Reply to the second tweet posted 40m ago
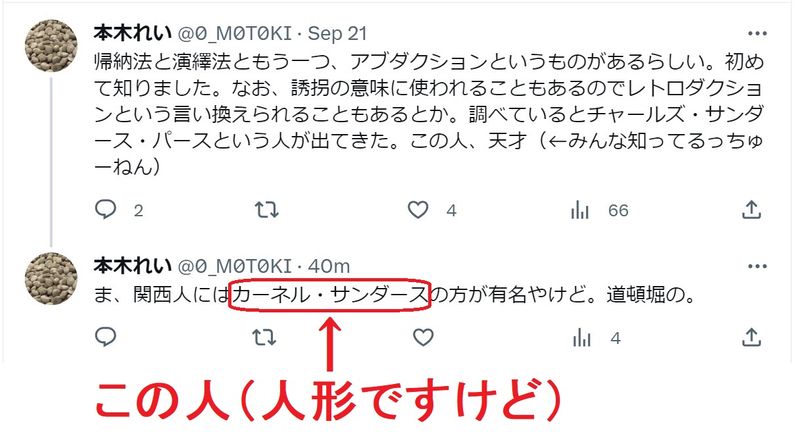 tap(106, 337)
